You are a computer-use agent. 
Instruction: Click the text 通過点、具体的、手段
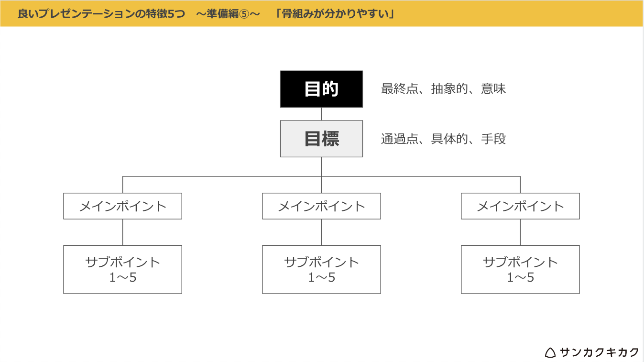point(443,139)
